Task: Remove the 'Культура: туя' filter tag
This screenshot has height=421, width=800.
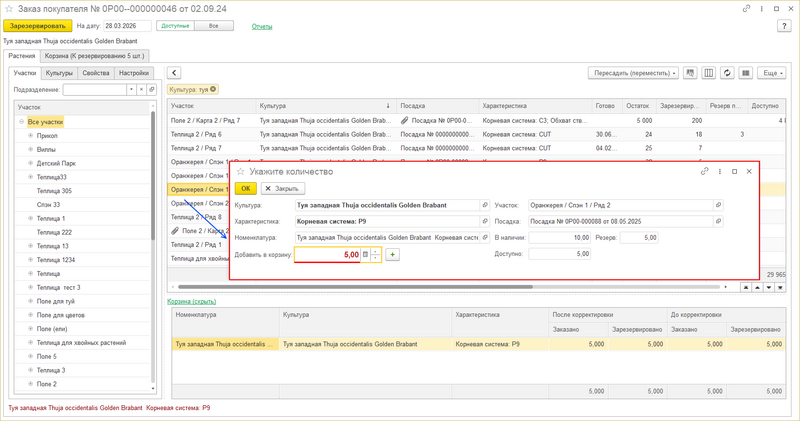Action: click(215, 90)
